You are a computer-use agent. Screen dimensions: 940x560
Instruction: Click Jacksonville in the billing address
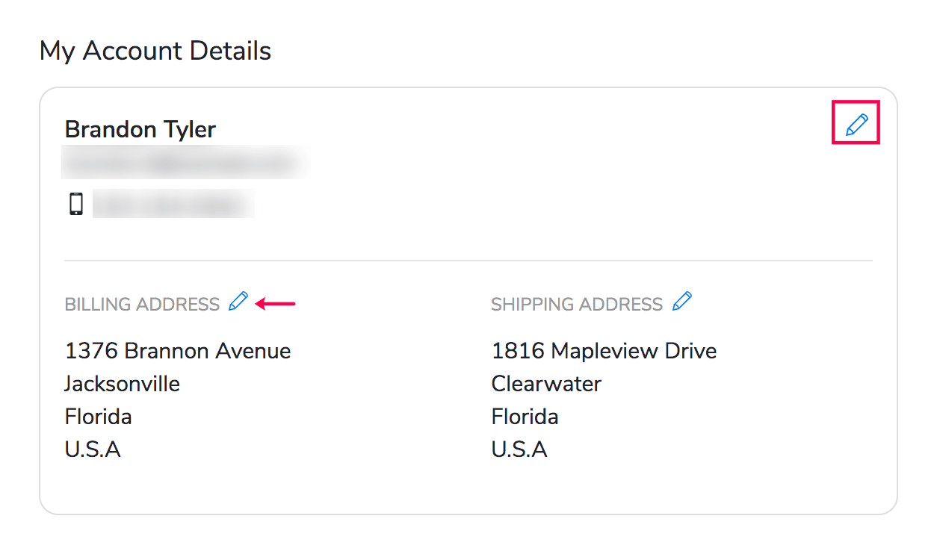point(123,384)
